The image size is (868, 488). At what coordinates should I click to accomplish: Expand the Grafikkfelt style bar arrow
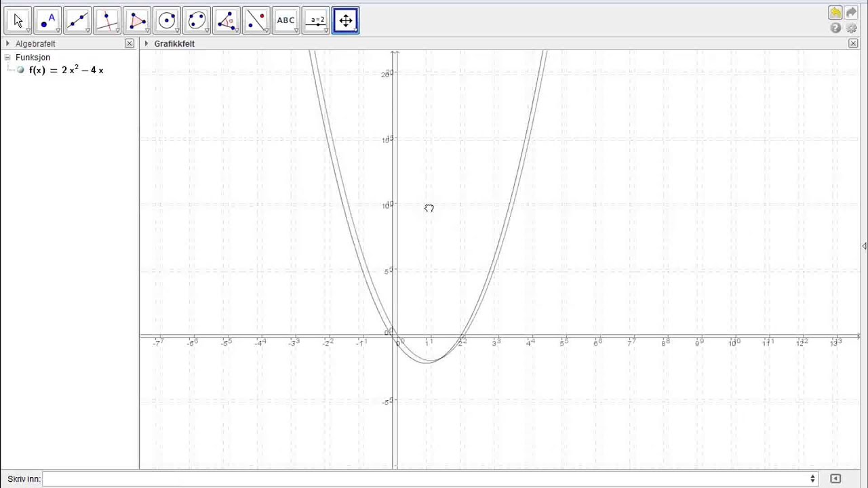[x=146, y=43]
